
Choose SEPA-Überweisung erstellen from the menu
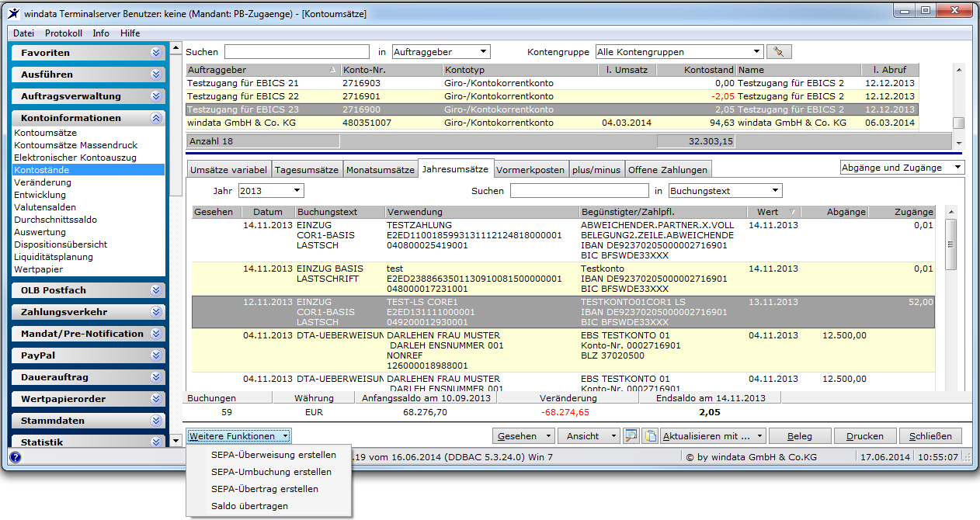[273, 455]
